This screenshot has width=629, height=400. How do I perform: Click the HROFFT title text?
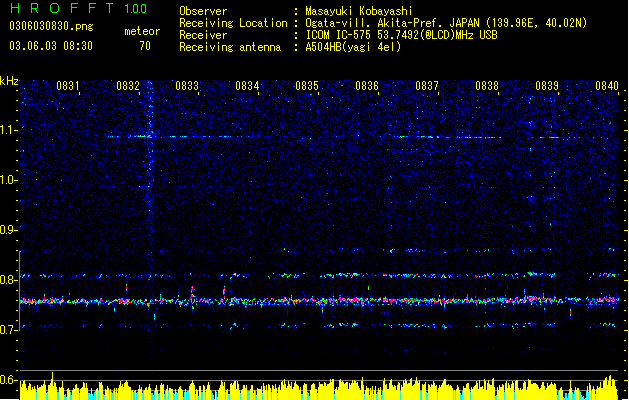pyautogui.click(x=62, y=8)
